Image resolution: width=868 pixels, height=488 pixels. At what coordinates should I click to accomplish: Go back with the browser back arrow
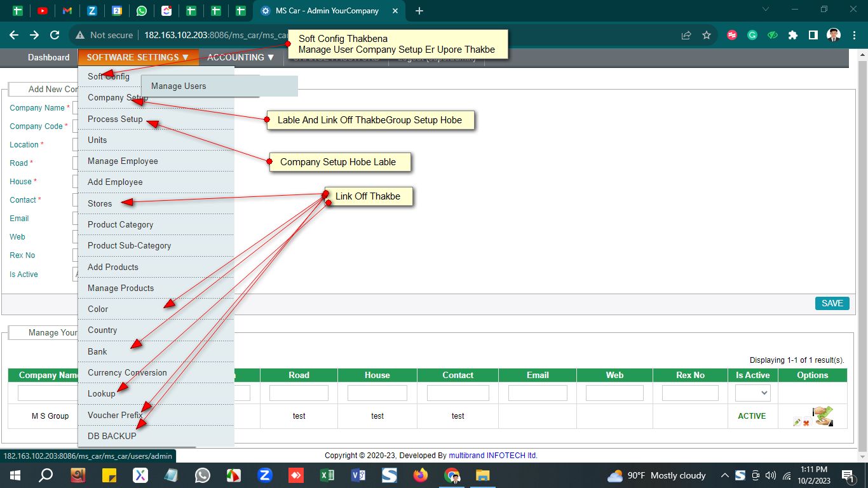pyautogui.click(x=14, y=36)
